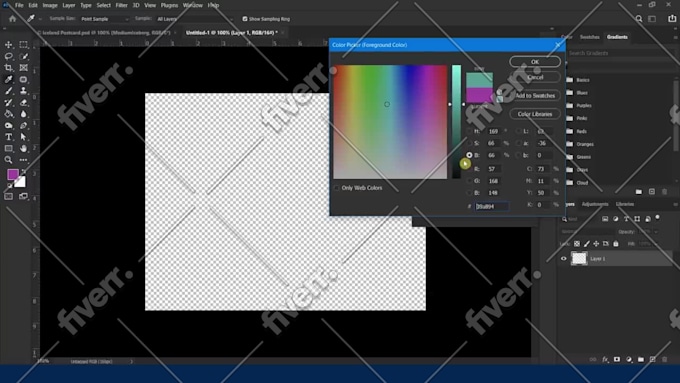This screenshot has width=680, height=383.
Task: Select the Clone Stamp tool
Action: (23, 91)
